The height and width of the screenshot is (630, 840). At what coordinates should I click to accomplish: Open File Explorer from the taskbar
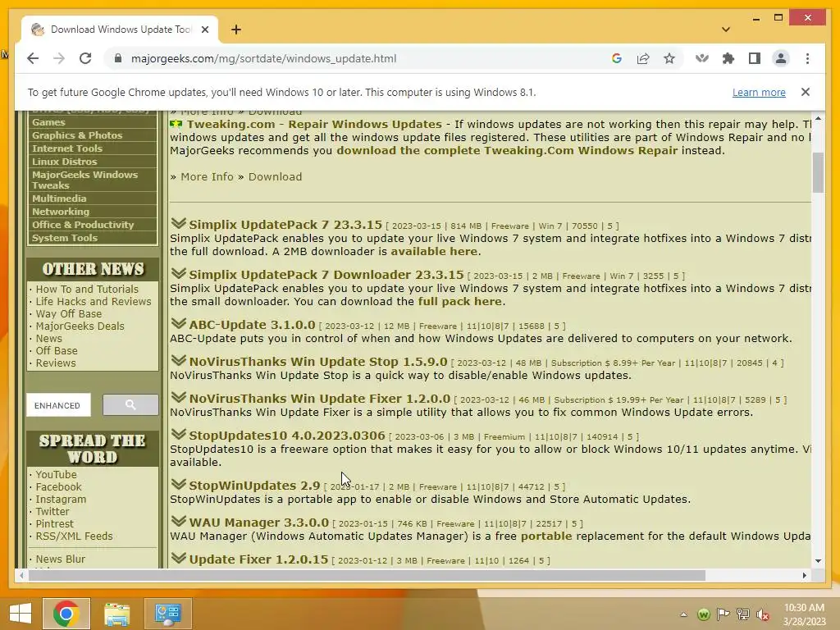click(x=116, y=613)
